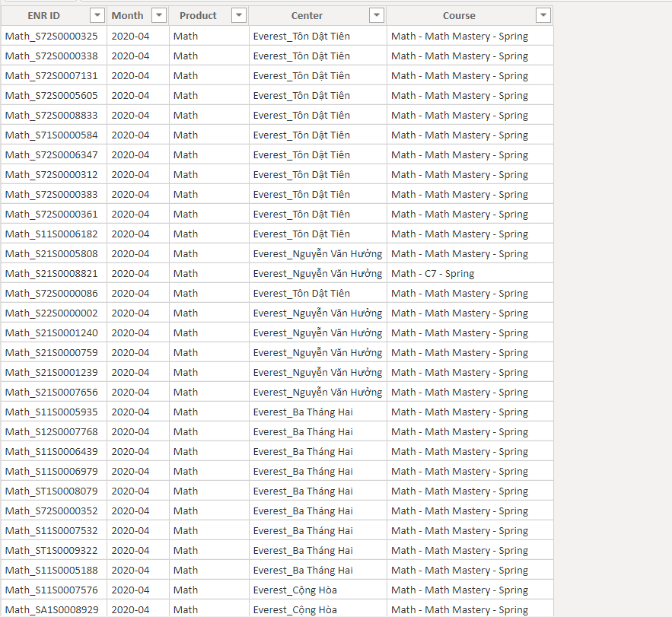Select the Center column header label

tap(307, 16)
